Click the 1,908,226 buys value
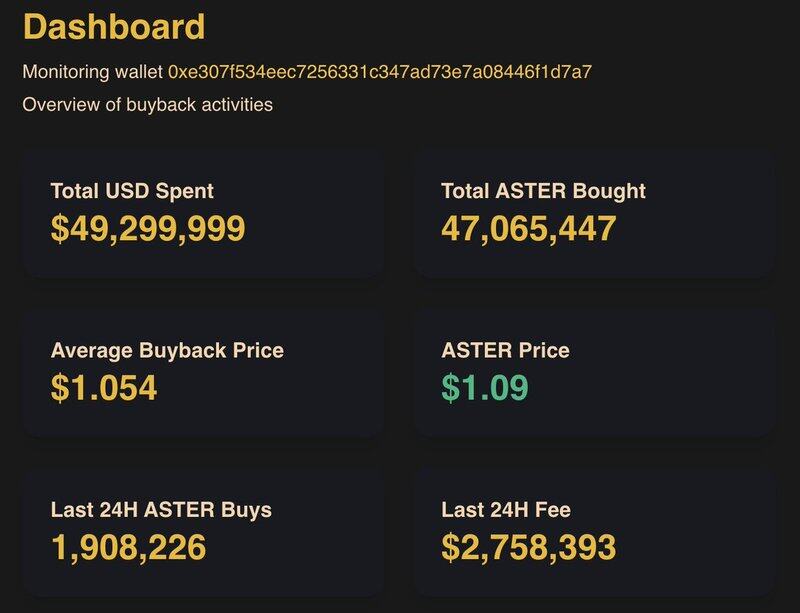This screenshot has height=613, width=800. (128, 547)
